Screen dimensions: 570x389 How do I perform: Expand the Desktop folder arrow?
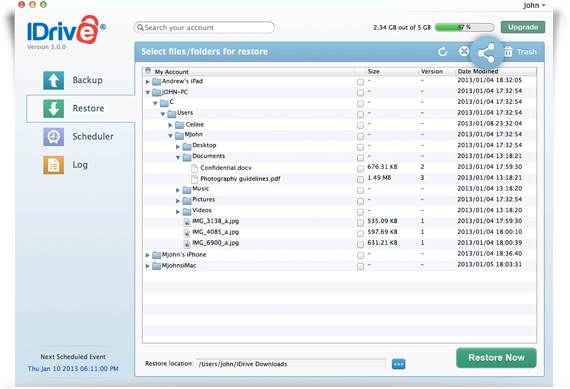[x=178, y=147]
